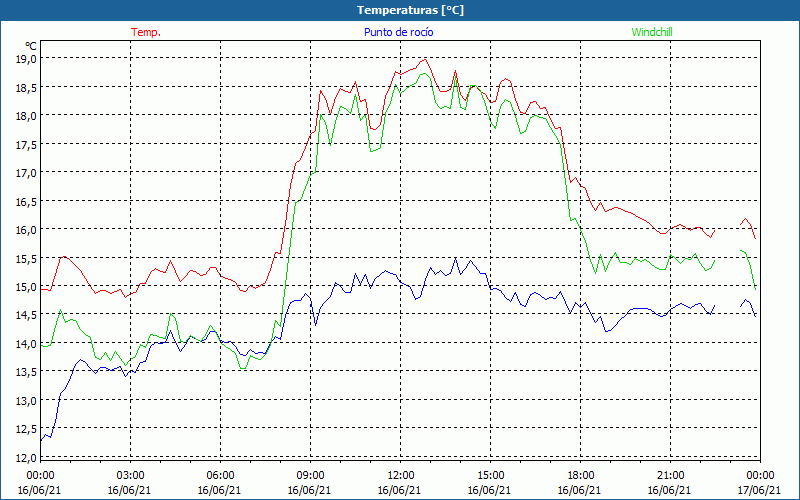The height and width of the screenshot is (500, 800).
Task: Click the '16,5' y-axis value
Action: click(x=26, y=201)
